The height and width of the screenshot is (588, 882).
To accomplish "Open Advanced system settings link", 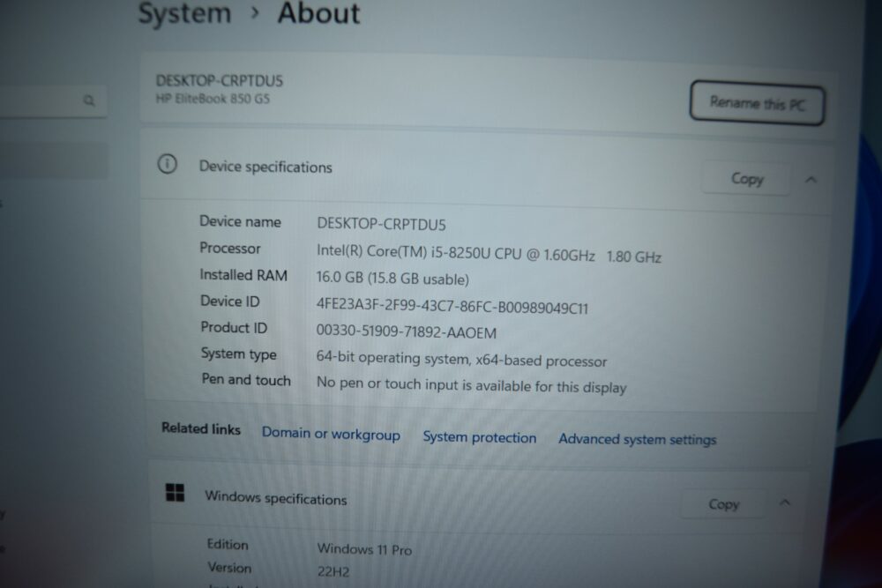I will [x=638, y=439].
